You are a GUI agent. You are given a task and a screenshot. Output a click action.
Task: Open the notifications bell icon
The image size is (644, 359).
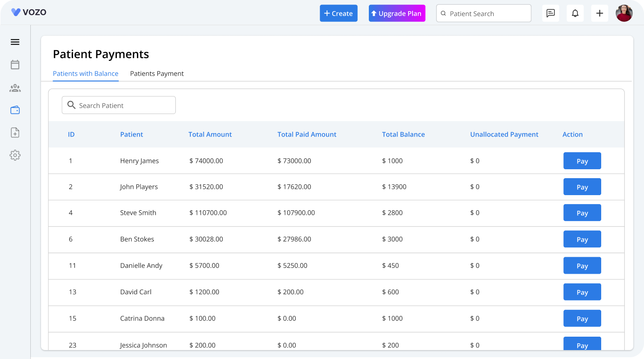(x=575, y=13)
